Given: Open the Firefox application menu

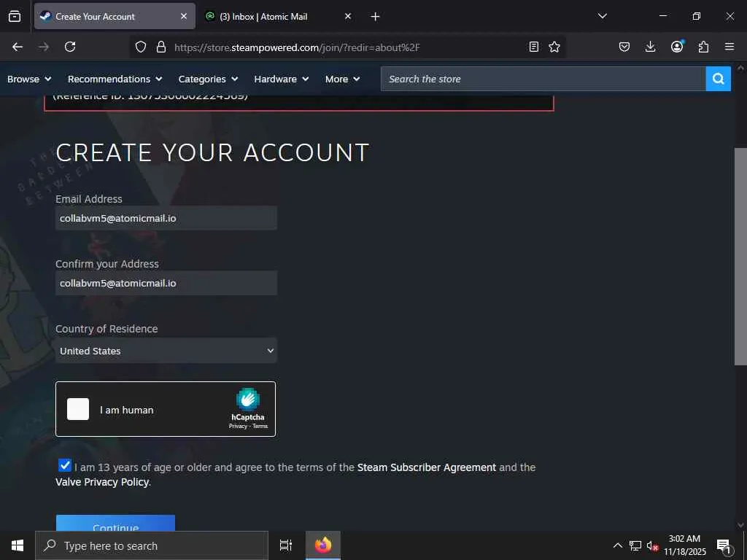Looking at the screenshot, I should pyautogui.click(x=729, y=47).
